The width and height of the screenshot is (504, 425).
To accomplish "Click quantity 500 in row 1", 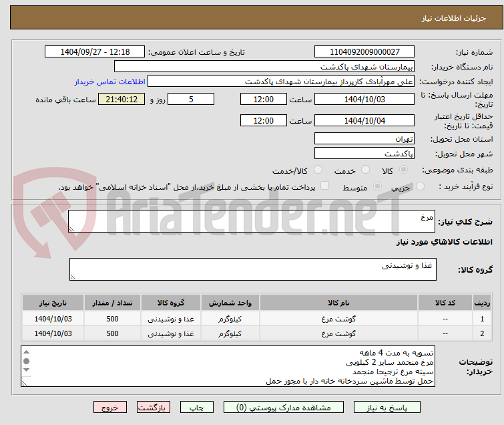I will point(113,319).
